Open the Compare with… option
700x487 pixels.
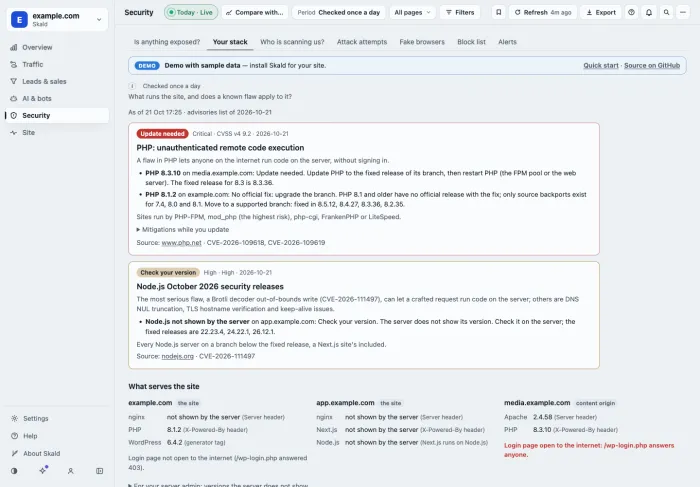tap(254, 12)
